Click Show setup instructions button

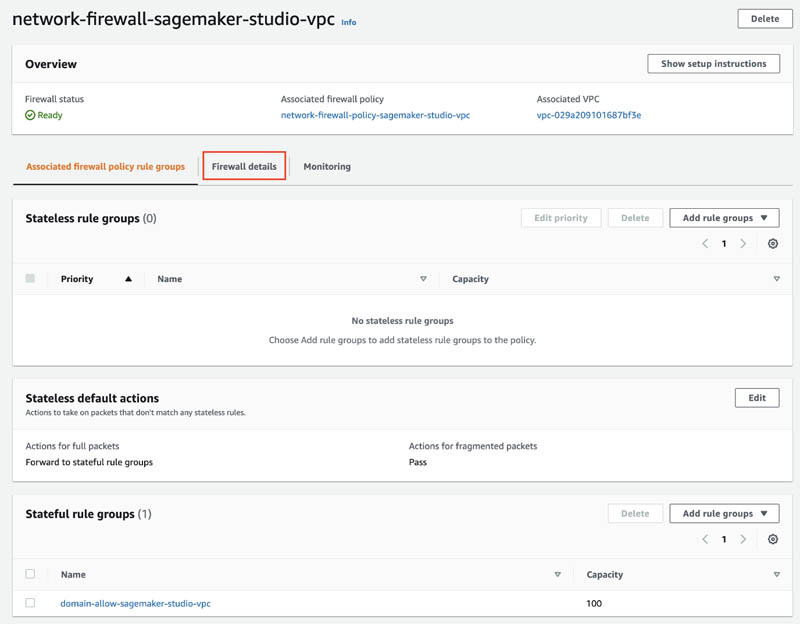713,64
